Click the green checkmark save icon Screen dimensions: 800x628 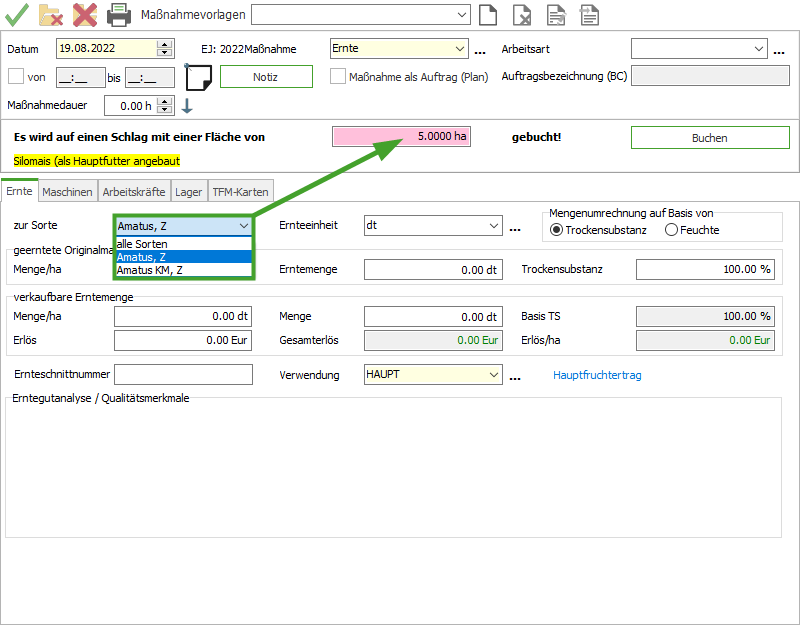[16, 14]
